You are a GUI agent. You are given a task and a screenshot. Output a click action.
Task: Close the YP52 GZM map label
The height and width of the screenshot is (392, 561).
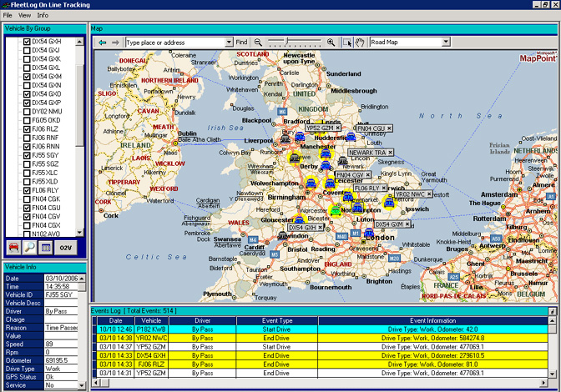click(337, 128)
